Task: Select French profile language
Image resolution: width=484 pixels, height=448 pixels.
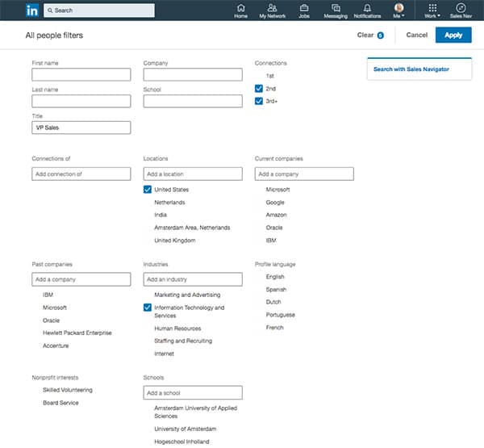Action: click(x=274, y=328)
